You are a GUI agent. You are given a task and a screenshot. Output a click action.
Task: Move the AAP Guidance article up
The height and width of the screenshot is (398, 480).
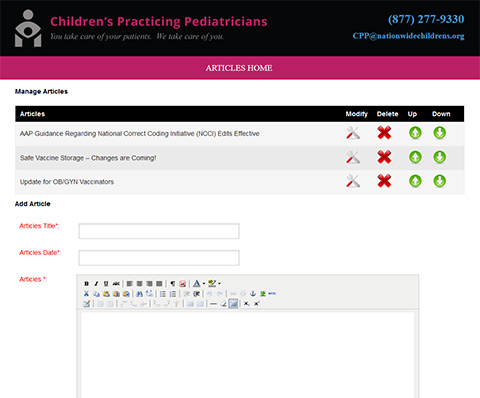[415, 133]
